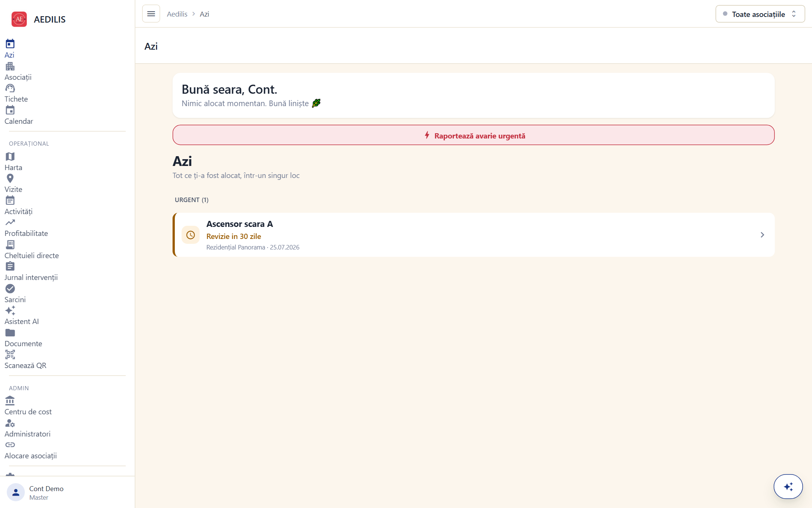The width and height of the screenshot is (812, 508).
Task: Open the Activități icon
Action: click(x=10, y=201)
